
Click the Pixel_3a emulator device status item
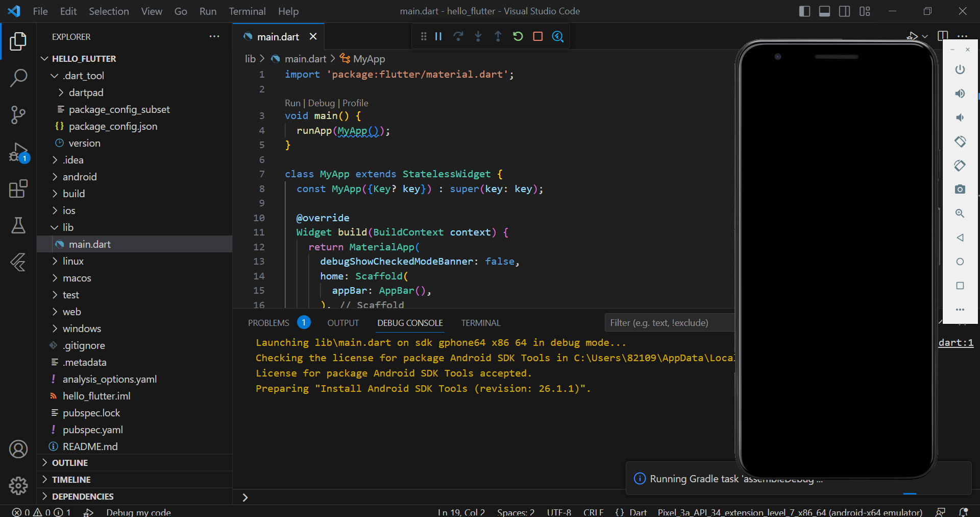(790, 512)
